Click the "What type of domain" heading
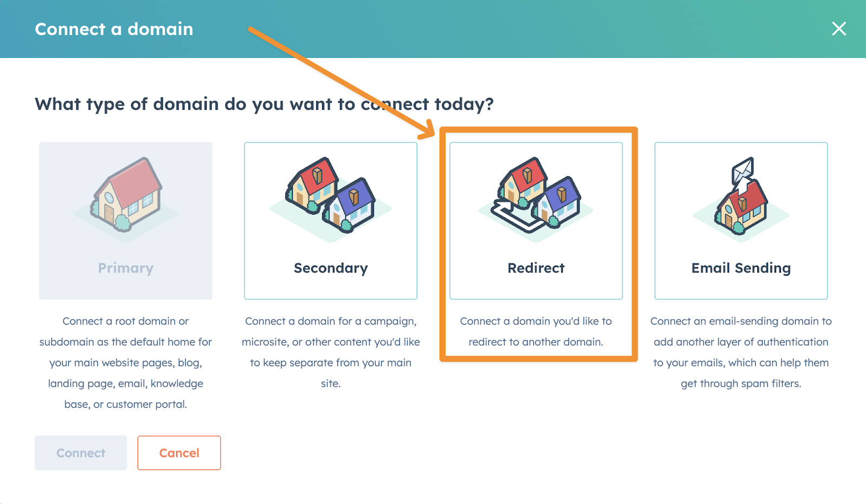Viewport: 866px width, 504px height. (x=264, y=104)
